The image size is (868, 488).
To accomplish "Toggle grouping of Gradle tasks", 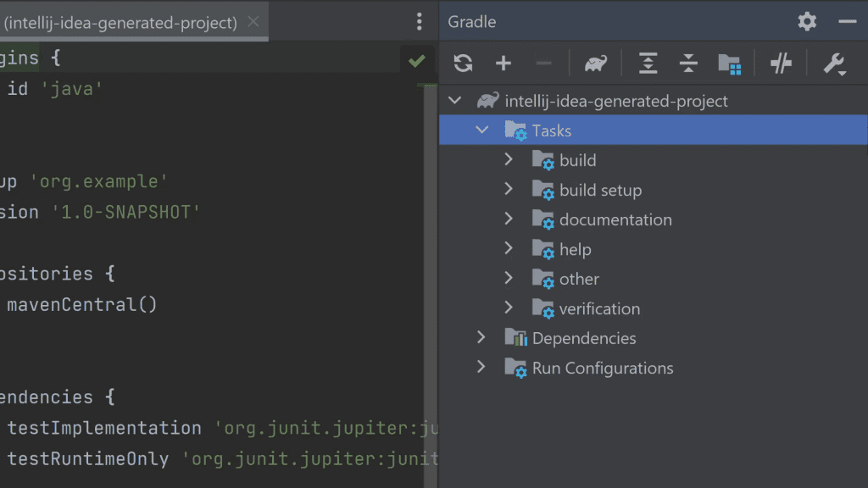I will point(729,64).
